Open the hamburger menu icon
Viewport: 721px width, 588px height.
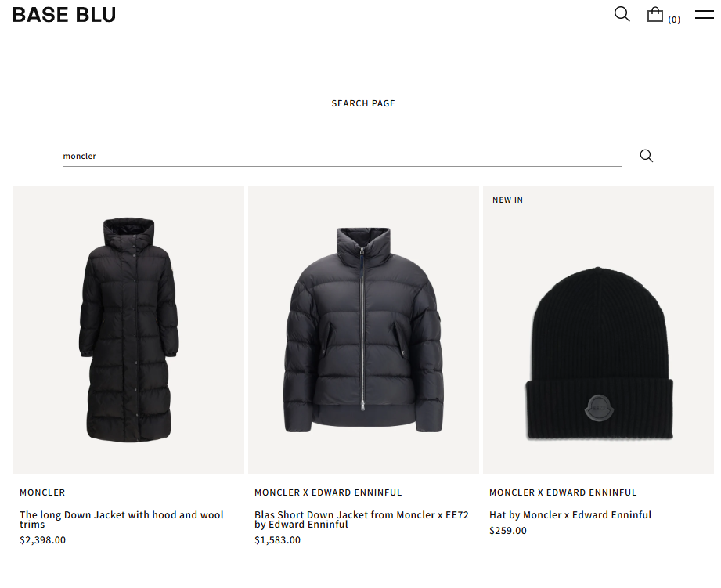click(x=704, y=14)
